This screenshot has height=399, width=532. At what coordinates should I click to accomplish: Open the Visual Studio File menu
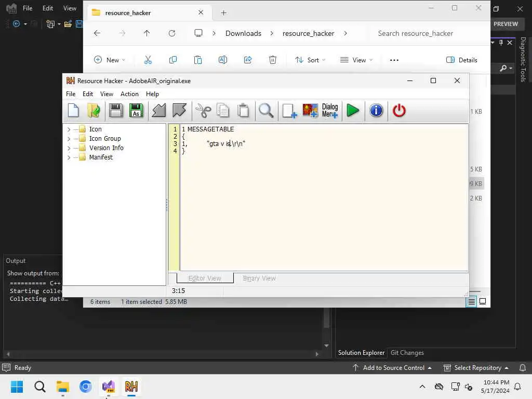(28, 8)
